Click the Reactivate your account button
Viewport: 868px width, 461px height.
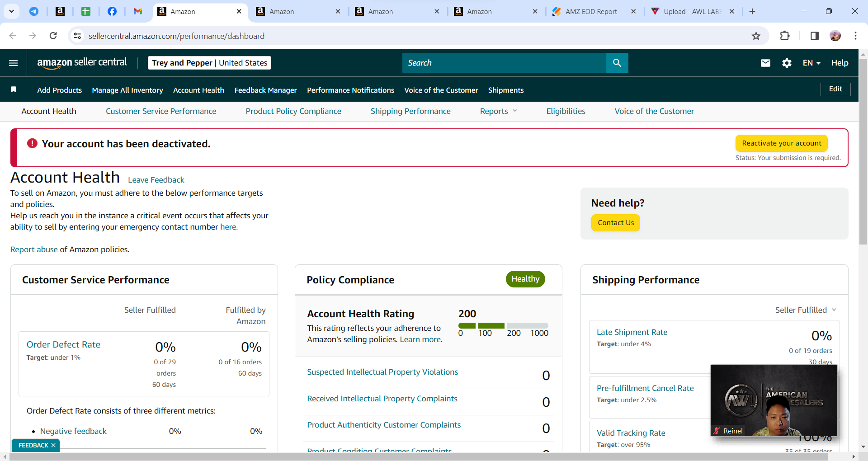(782, 143)
